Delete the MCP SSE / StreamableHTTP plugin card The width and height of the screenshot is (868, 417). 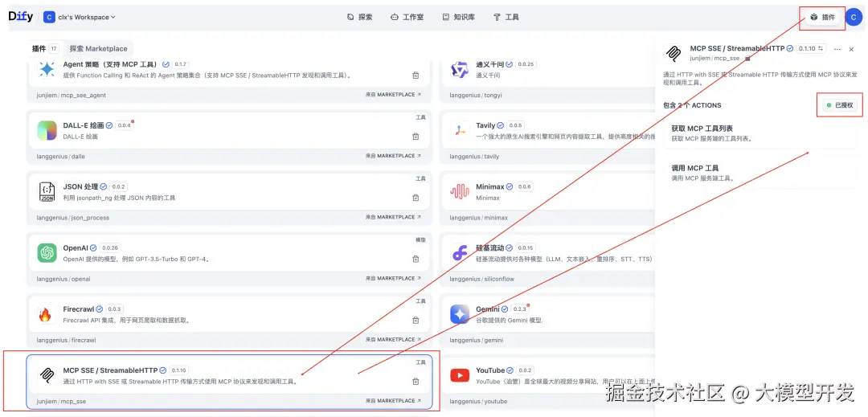click(416, 381)
